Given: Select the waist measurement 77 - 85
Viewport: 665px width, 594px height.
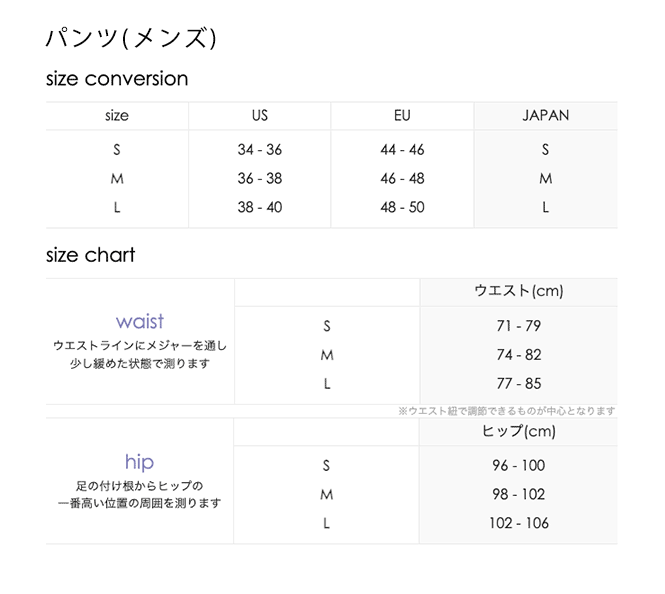Looking at the screenshot, I should point(518,384).
